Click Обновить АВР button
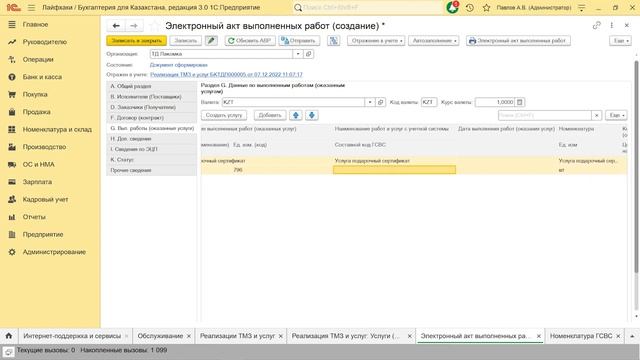 pos(250,41)
